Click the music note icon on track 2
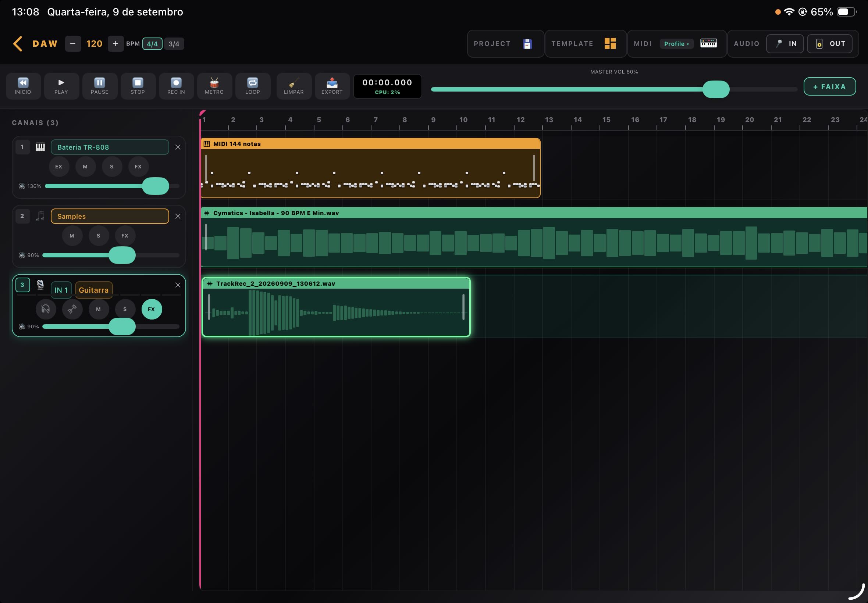The width and height of the screenshot is (868, 603). pos(40,216)
